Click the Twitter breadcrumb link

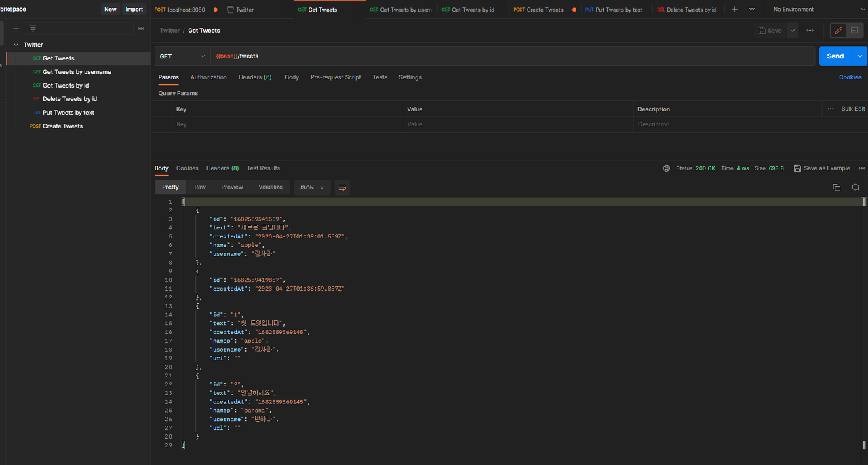(x=170, y=31)
